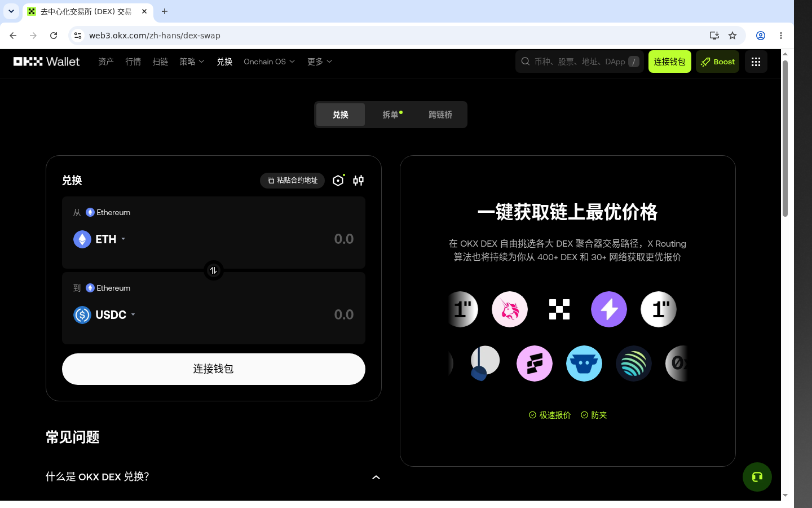Click the Uniswap unicorn DEX logo
The height and width of the screenshot is (508, 812).
(x=510, y=309)
